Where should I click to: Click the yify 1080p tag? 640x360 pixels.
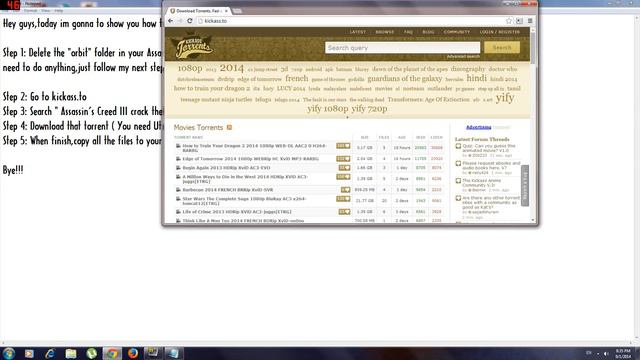(x=328, y=109)
